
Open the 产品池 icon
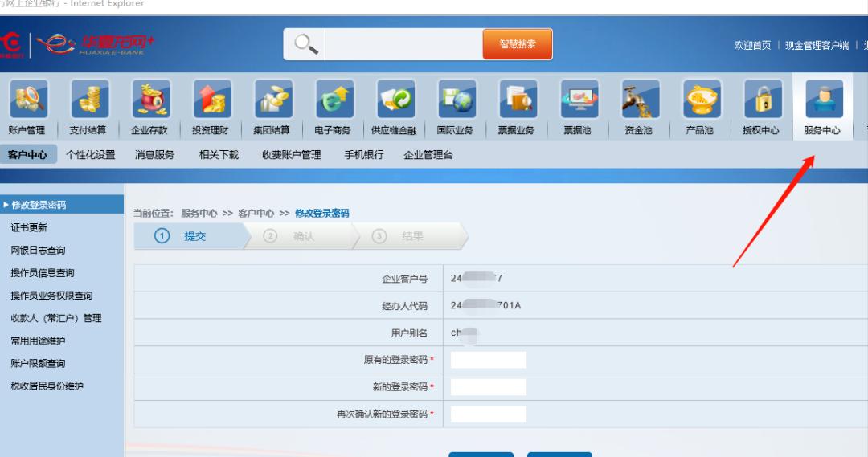[x=702, y=99]
